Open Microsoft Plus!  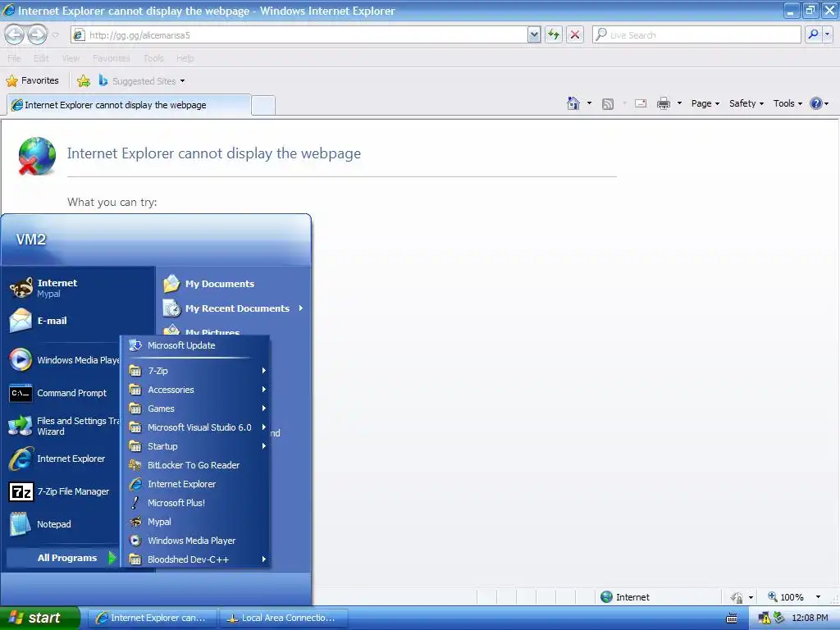[x=195, y=503]
